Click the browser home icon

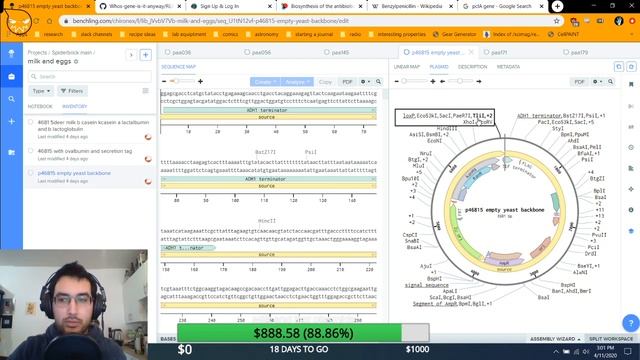point(49,21)
